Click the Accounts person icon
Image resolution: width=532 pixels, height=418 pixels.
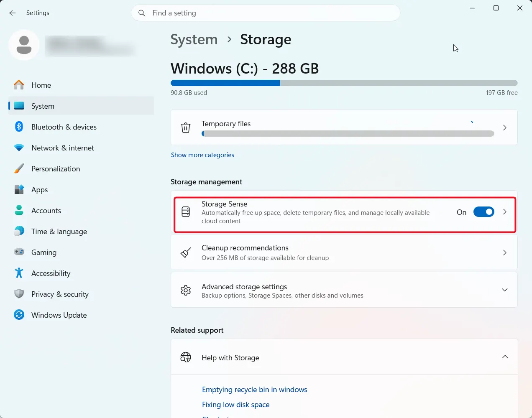pyautogui.click(x=19, y=210)
